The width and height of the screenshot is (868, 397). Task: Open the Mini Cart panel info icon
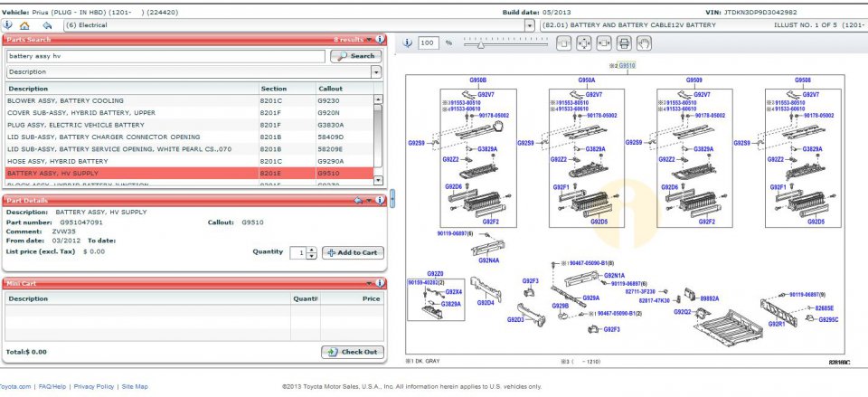(380, 283)
